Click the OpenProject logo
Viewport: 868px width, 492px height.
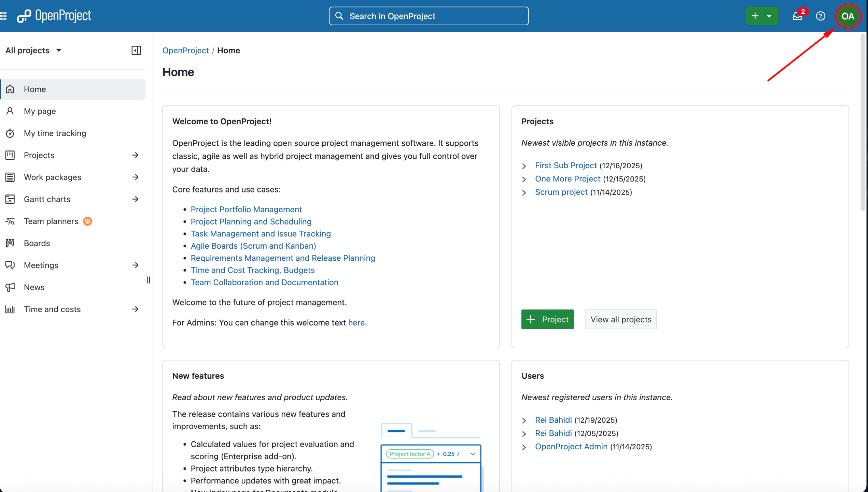54,16
